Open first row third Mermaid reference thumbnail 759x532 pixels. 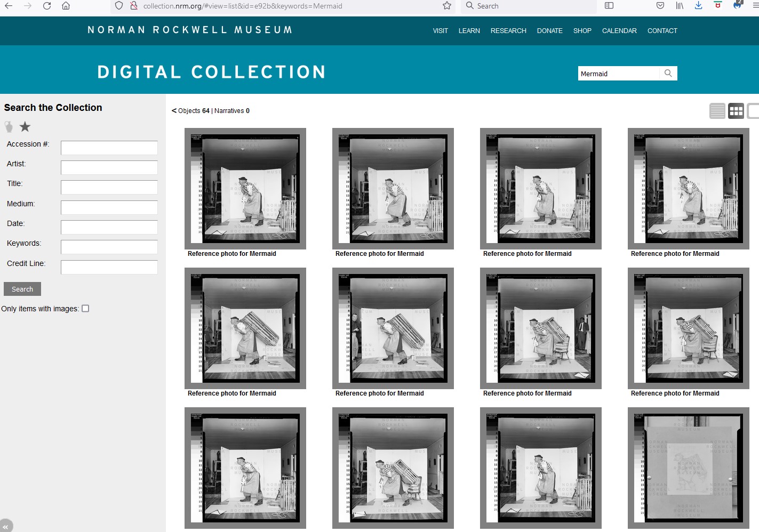point(541,189)
